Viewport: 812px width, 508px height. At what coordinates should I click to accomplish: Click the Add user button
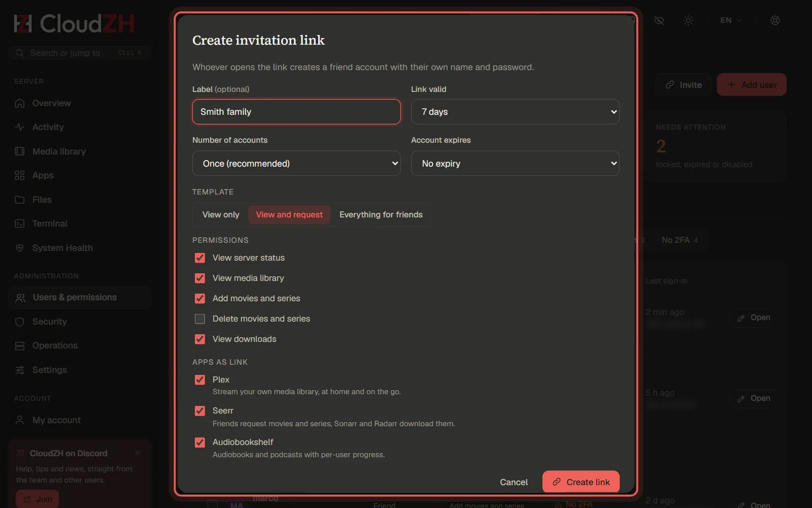point(752,85)
